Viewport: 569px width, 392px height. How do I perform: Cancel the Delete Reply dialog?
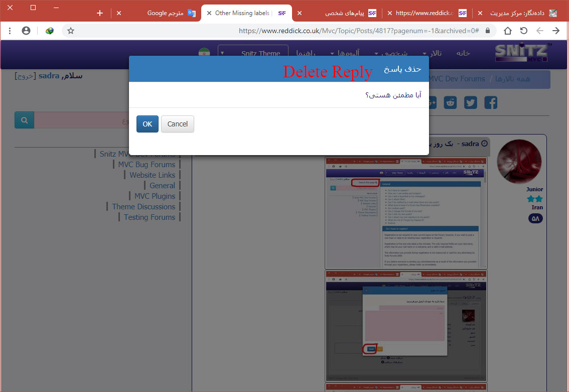(x=178, y=124)
